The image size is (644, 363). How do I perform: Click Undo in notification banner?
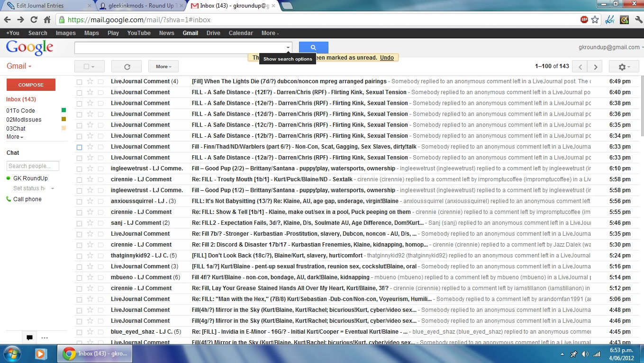coord(387,58)
